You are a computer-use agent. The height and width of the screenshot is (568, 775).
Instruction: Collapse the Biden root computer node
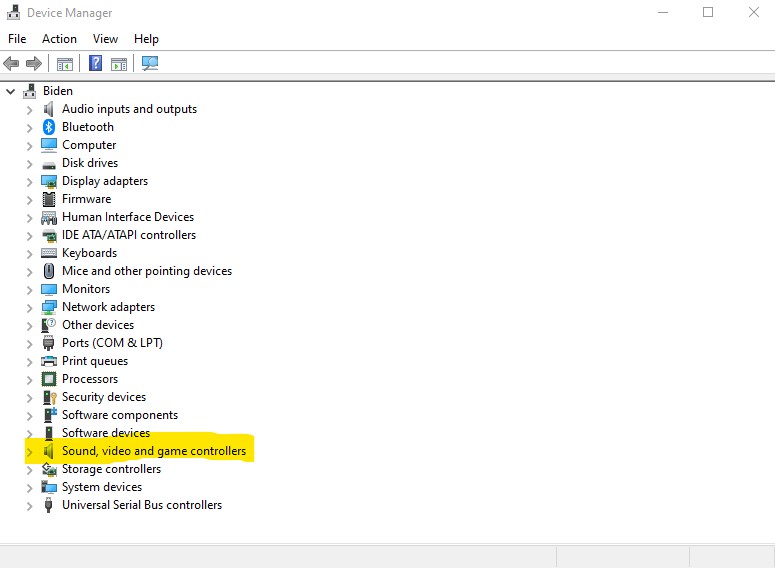11,91
